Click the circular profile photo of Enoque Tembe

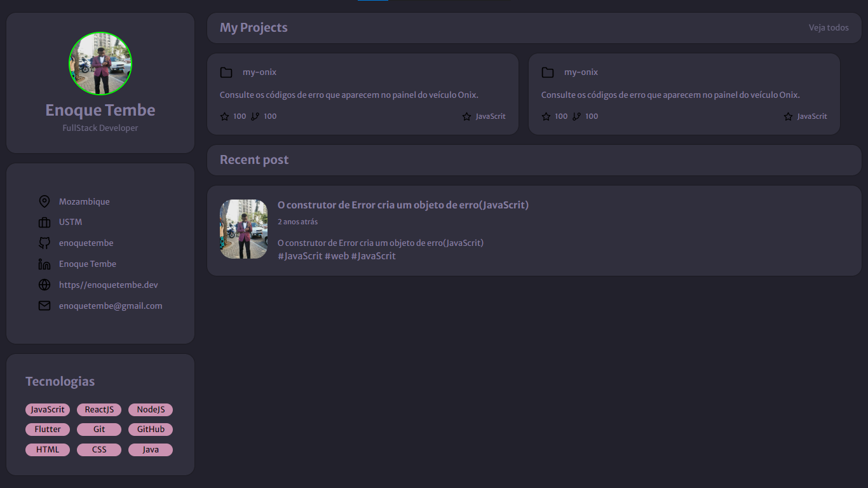click(100, 64)
